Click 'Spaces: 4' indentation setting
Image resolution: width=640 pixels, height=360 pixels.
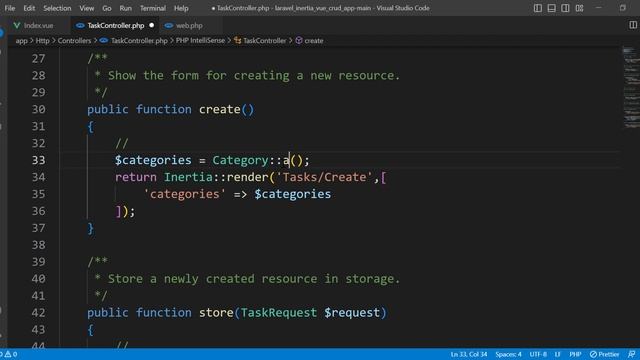(508, 354)
